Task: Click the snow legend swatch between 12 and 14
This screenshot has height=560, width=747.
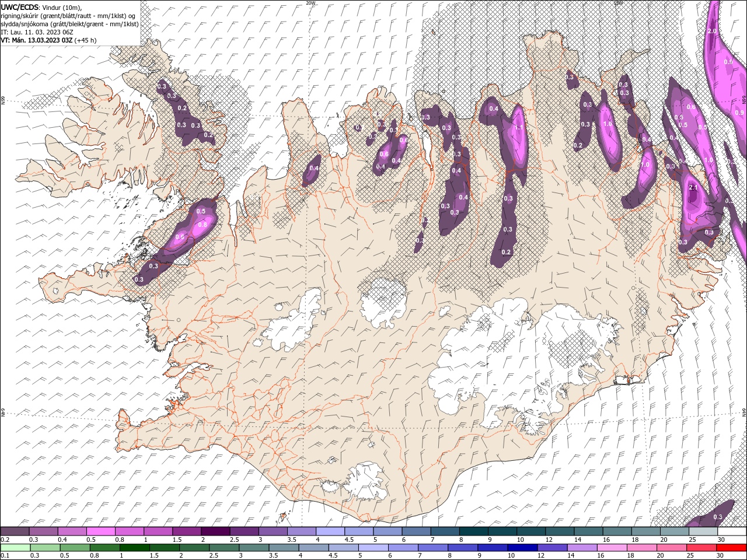Action: point(560,531)
